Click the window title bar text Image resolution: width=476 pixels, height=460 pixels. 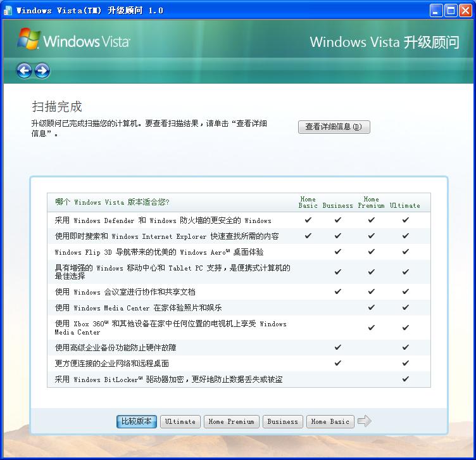[x=89, y=11]
